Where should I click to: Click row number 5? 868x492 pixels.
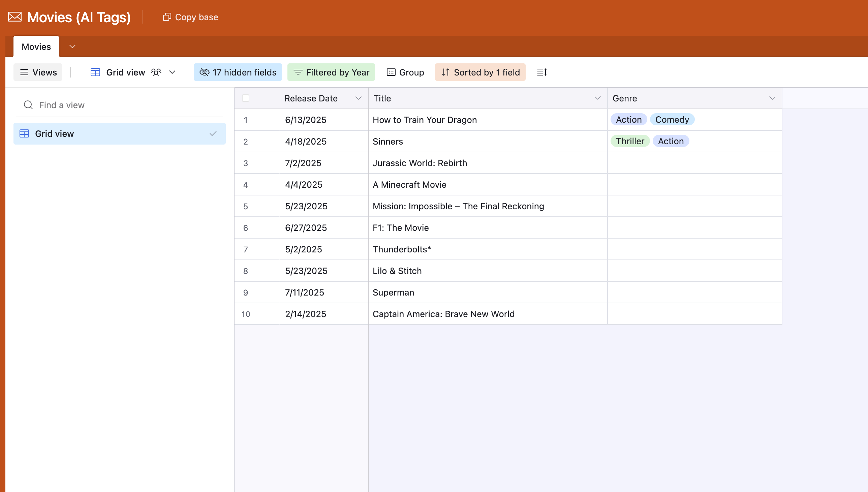[246, 207]
